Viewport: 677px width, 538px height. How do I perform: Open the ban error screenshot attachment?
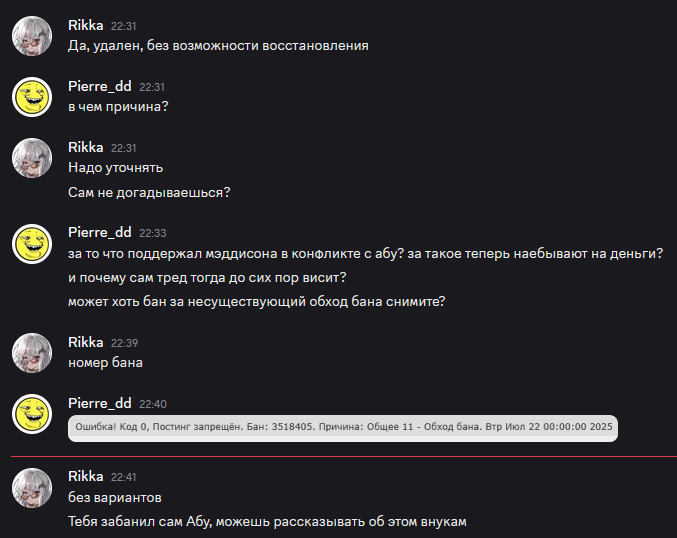tap(343, 428)
